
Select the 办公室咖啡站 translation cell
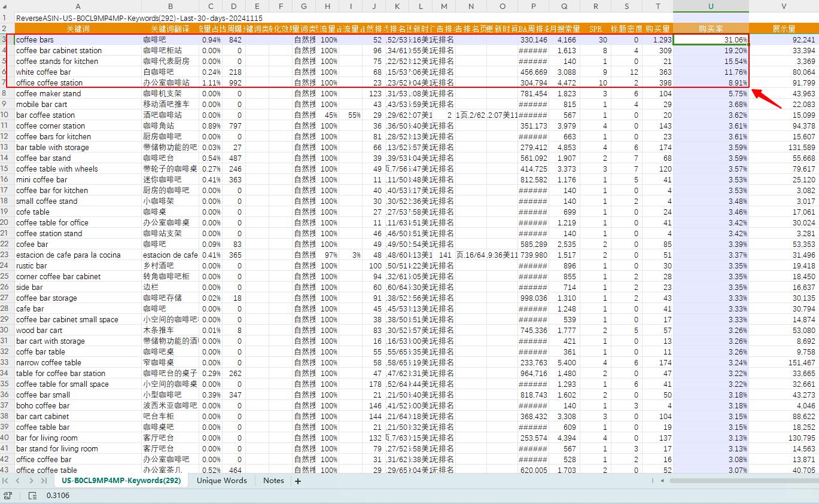pyautogui.click(x=171, y=83)
